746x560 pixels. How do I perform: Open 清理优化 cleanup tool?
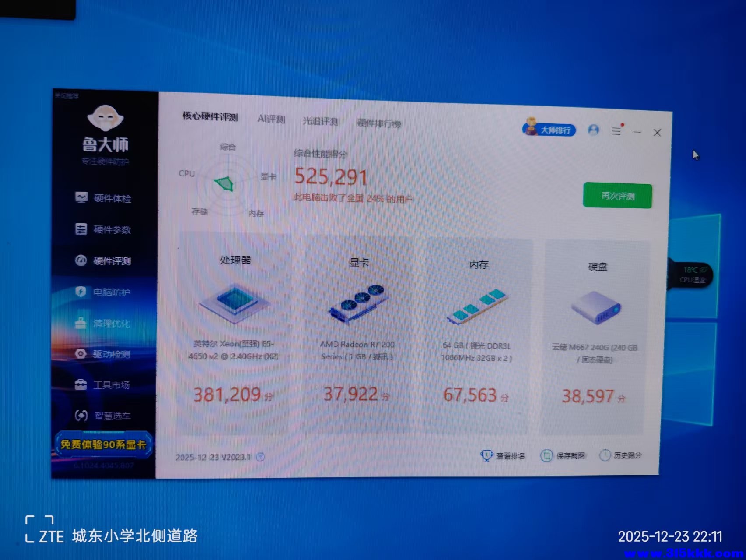103,324
